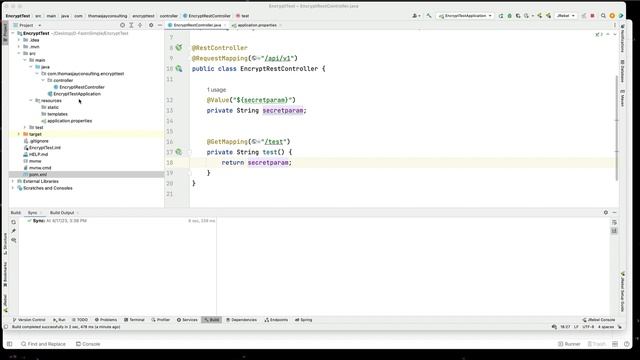
Task: Open the Build panel gear settings
Action: [606, 213]
